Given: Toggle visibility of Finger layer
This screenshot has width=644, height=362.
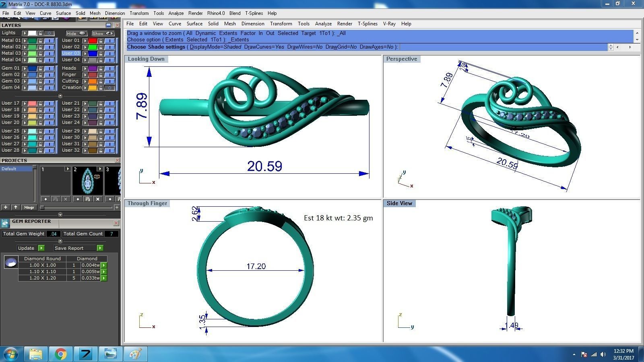Looking at the screenshot, I should (x=109, y=75).
